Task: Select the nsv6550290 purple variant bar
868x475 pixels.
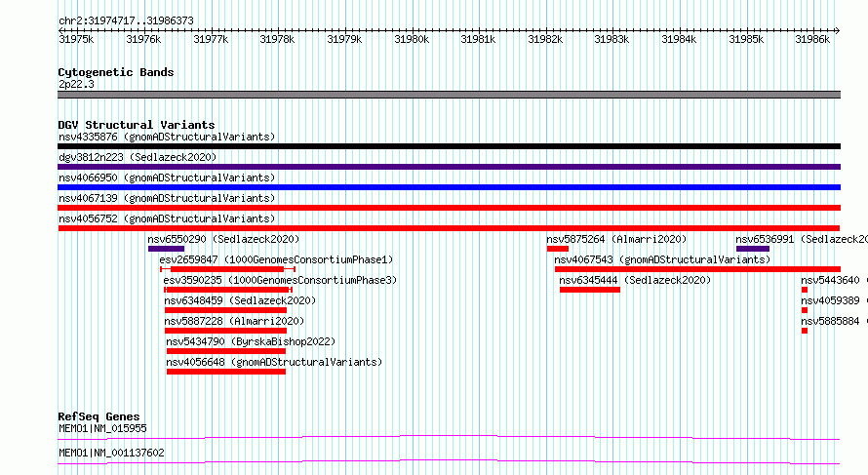Action: click(x=166, y=249)
